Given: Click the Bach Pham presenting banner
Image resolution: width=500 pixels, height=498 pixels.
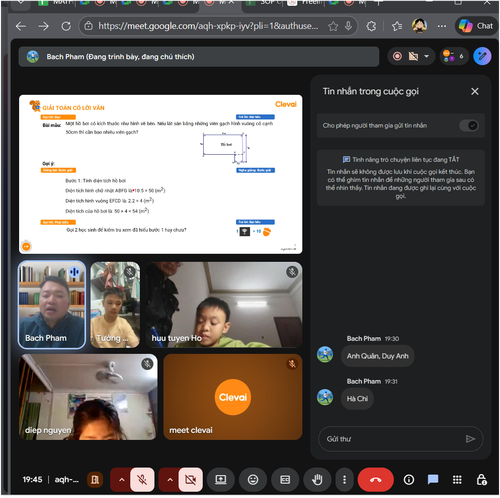Looking at the screenshot, I should pos(199,57).
